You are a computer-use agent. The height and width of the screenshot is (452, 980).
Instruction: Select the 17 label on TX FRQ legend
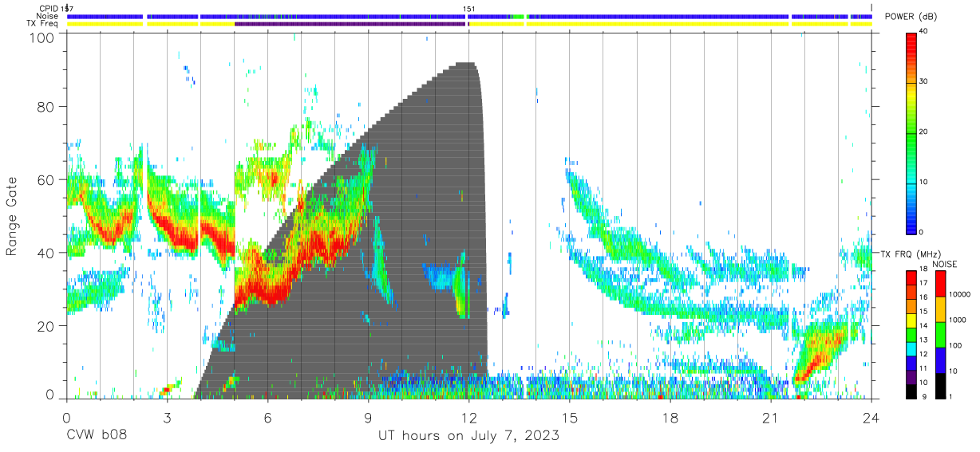pos(922,284)
